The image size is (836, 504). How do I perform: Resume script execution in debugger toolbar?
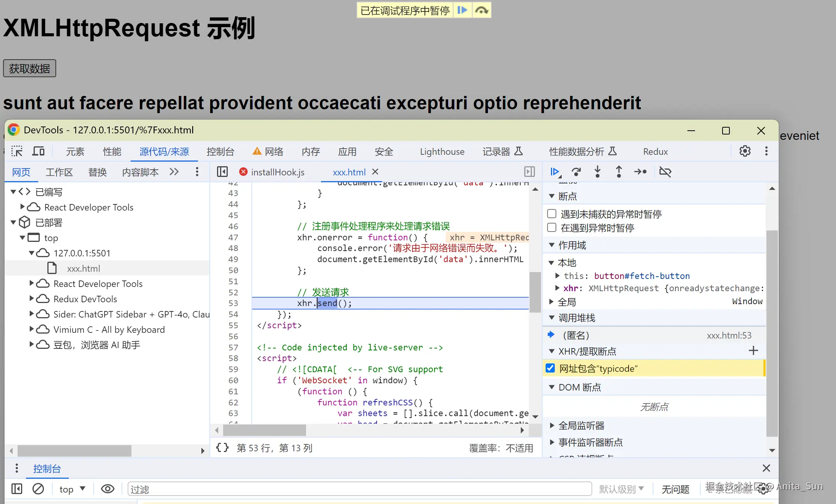pos(555,172)
